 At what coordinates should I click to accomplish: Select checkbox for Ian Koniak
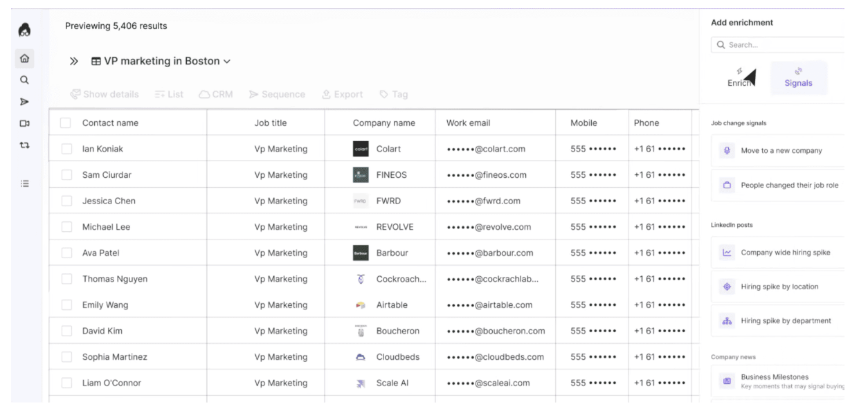pyautogui.click(x=66, y=149)
